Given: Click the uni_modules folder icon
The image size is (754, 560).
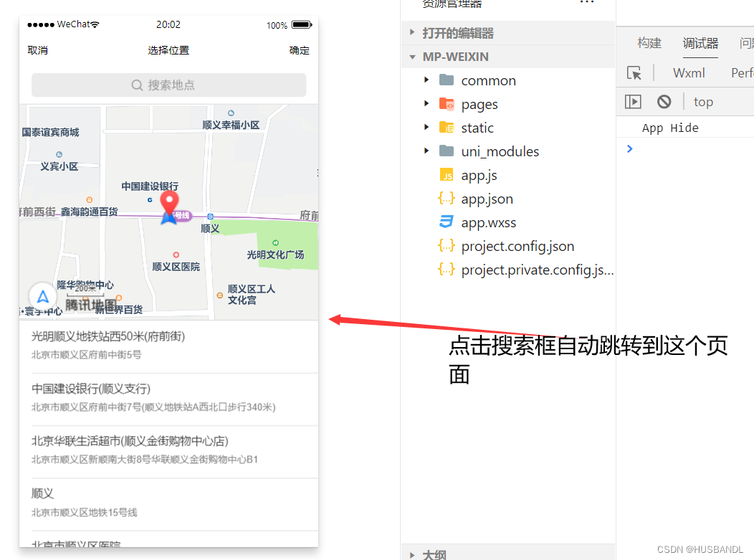Looking at the screenshot, I should point(447,151).
